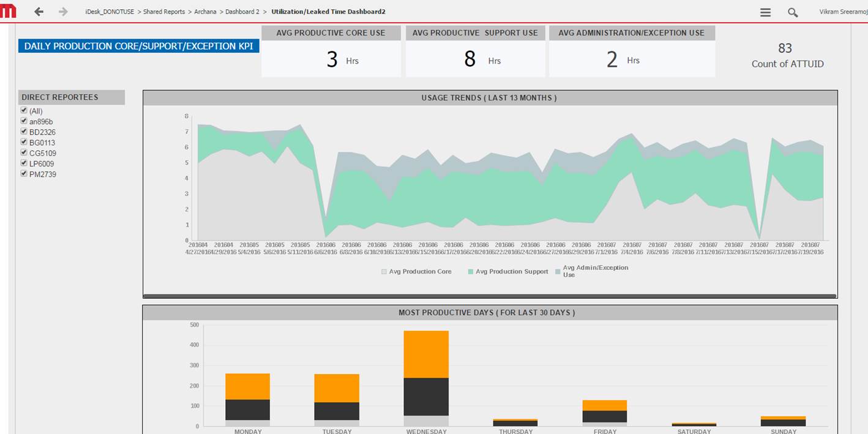
Task: Open the Vikram Sreeramoj user menu
Action: (843, 12)
